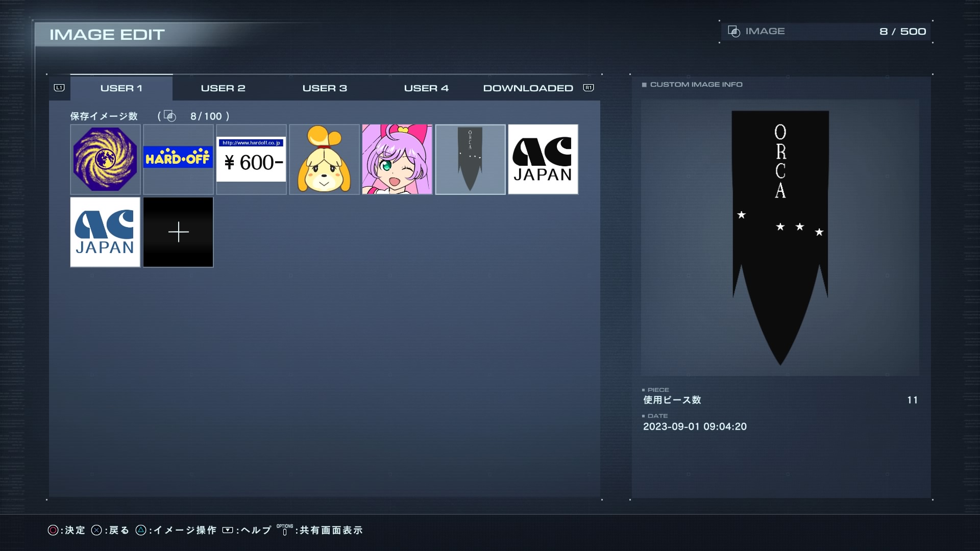Click the R1 next-tab icon
Image resolution: width=980 pixels, height=551 pixels.
point(589,88)
